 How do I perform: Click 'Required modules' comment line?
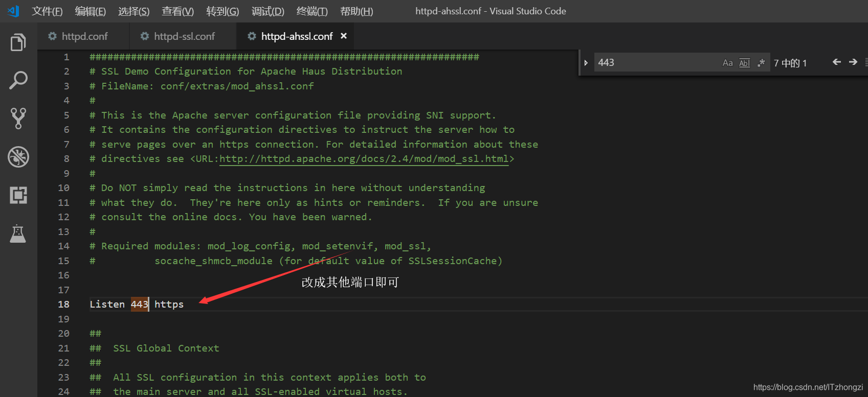[260, 246]
